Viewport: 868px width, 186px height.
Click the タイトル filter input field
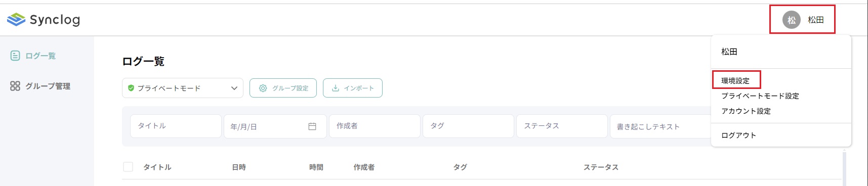pos(176,126)
